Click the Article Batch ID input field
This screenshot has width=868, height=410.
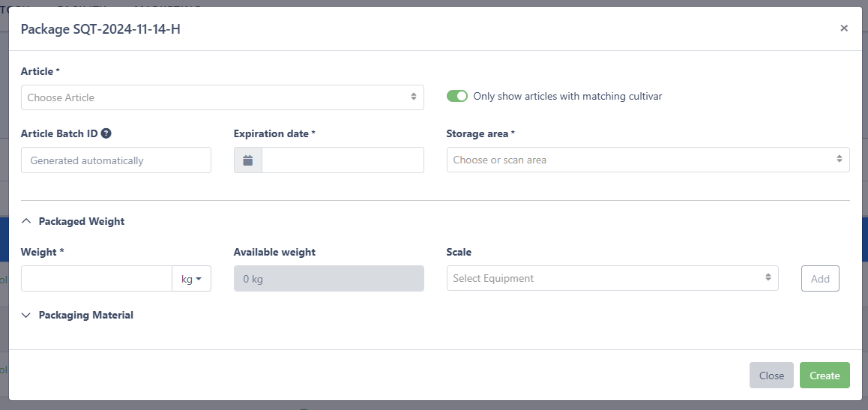116,160
